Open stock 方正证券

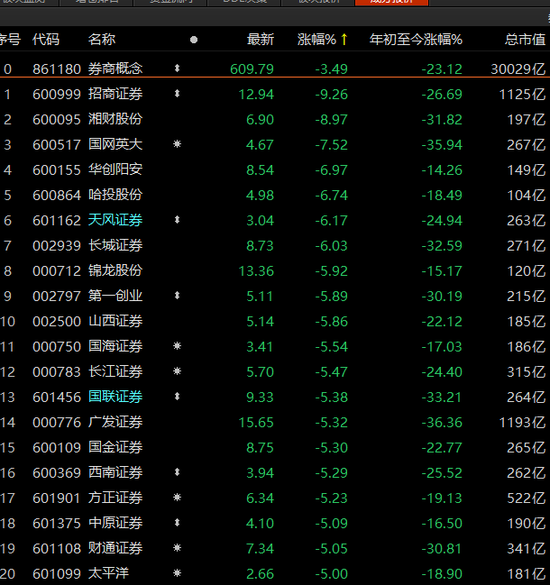pos(115,498)
